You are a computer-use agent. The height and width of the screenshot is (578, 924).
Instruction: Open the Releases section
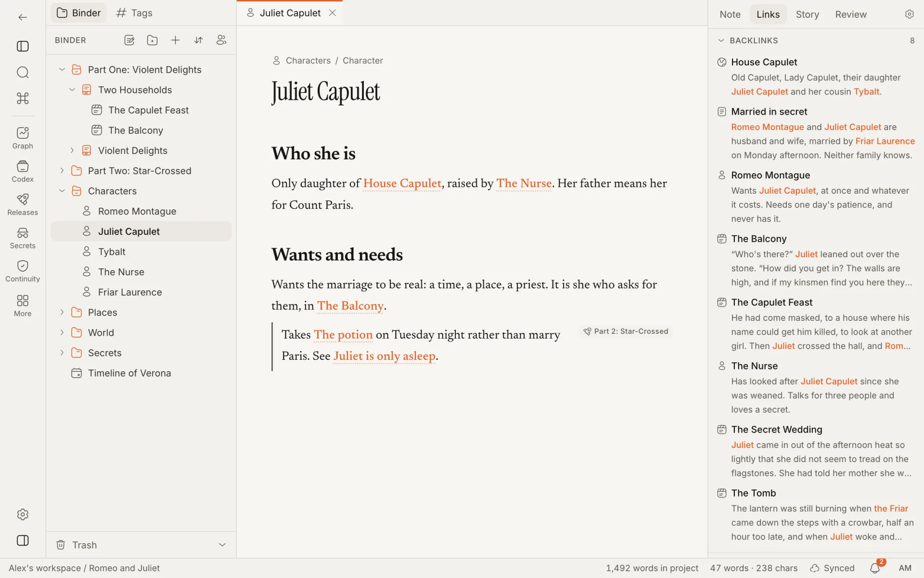(x=23, y=204)
